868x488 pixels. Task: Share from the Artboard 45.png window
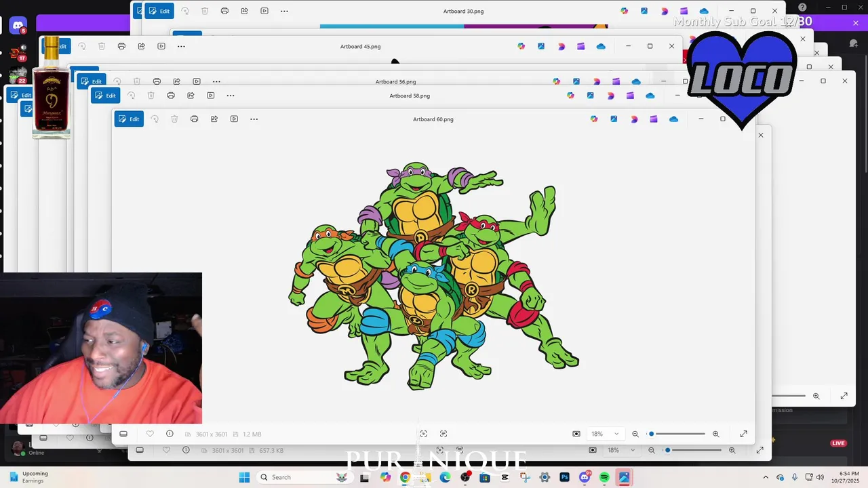tap(141, 46)
